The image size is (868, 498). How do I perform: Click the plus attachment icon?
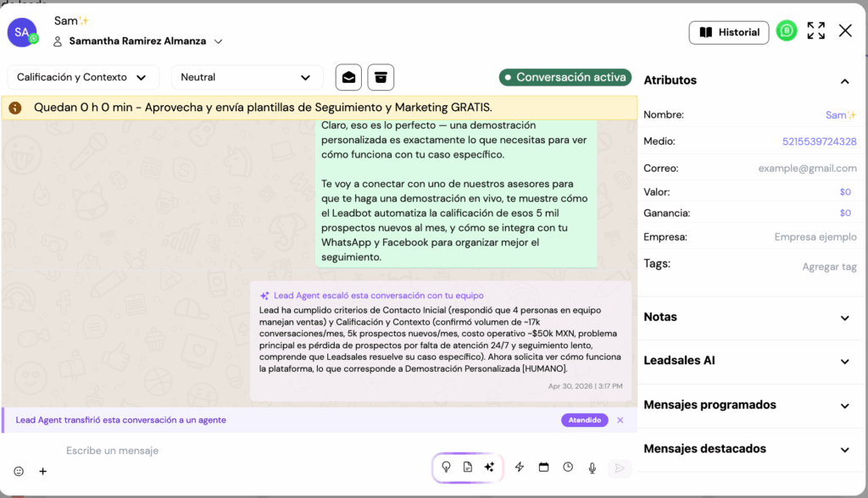click(x=42, y=472)
